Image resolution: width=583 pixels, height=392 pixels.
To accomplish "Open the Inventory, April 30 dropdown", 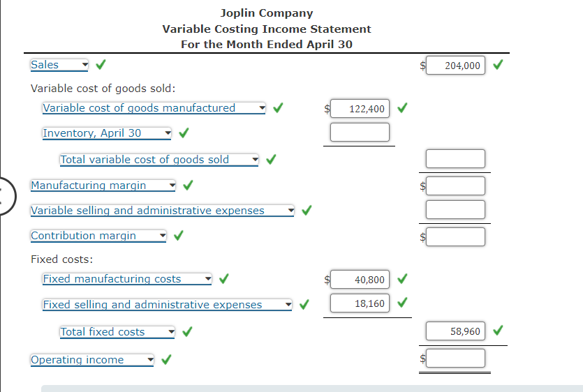I will (x=107, y=133).
